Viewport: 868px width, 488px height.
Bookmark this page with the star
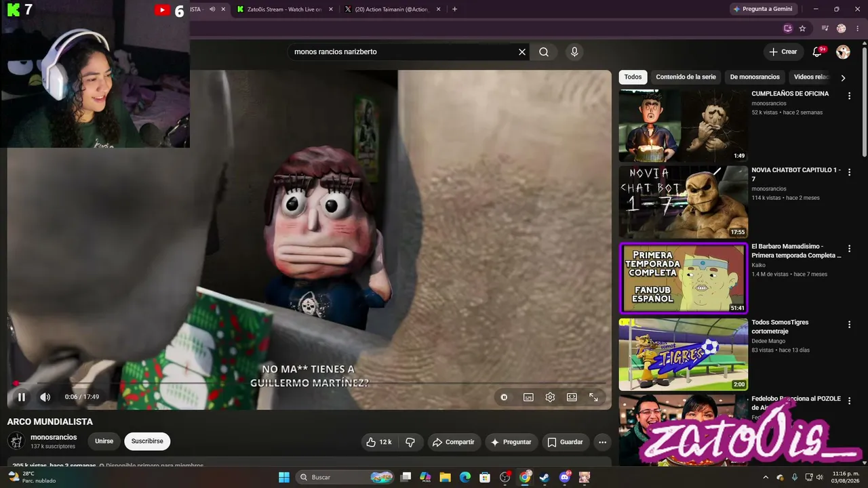point(802,28)
